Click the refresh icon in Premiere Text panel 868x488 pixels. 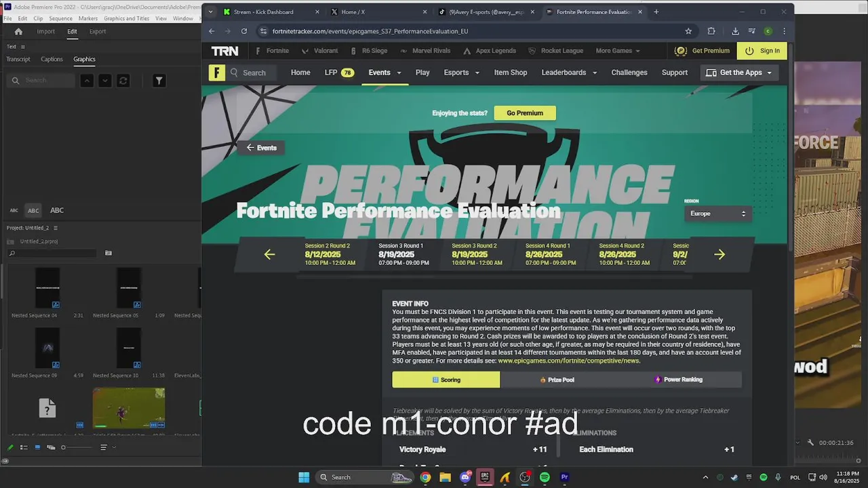tap(123, 81)
